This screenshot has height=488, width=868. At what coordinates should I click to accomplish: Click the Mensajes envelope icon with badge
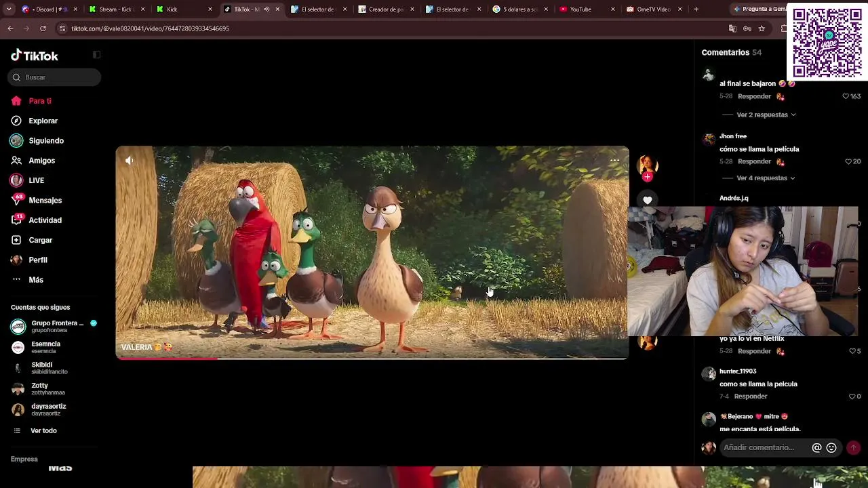(x=17, y=200)
